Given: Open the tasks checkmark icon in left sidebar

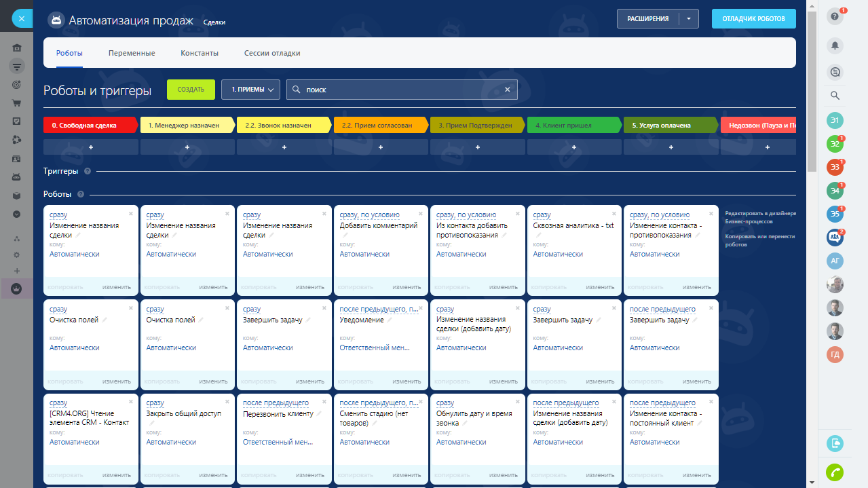Looking at the screenshot, I should (x=17, y=121).
